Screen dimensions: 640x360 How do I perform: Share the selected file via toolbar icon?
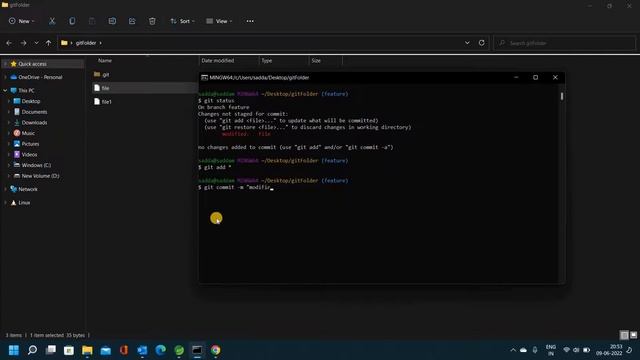click(x=132, y=21)
